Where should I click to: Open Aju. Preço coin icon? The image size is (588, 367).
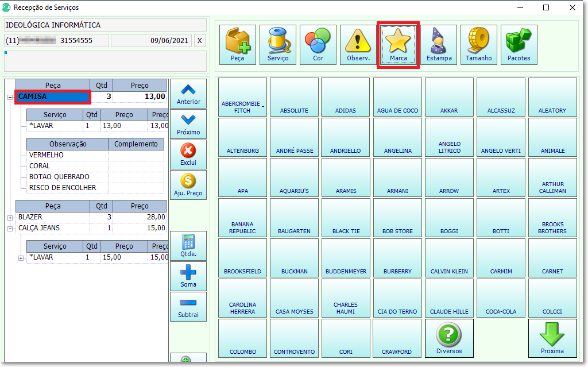click(188, 185)
